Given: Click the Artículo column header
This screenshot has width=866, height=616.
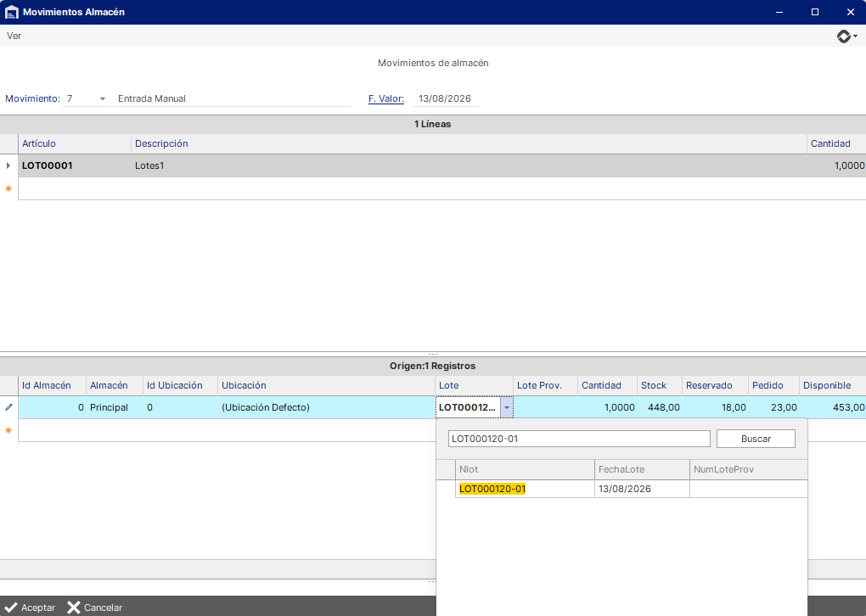Looking at the screenshot, I should (75, 143).
